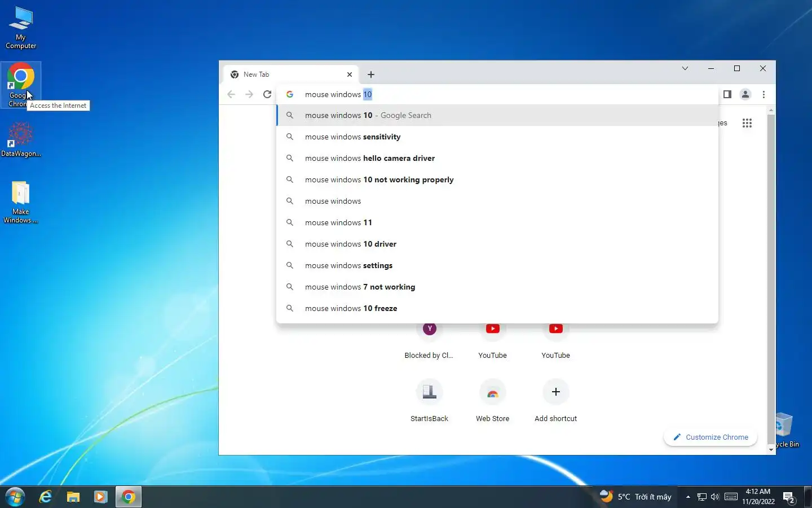Screen dimensions: 812x508
Task: Open the Google apps grid
Action: coord(747,123)
